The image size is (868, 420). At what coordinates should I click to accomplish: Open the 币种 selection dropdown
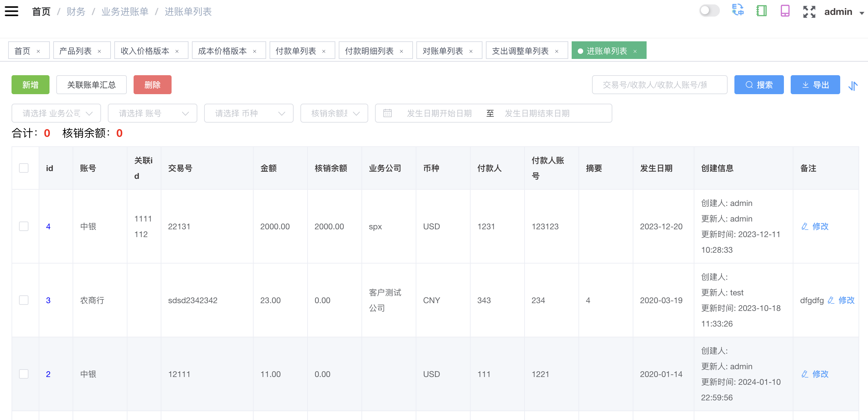click(249, 113)
